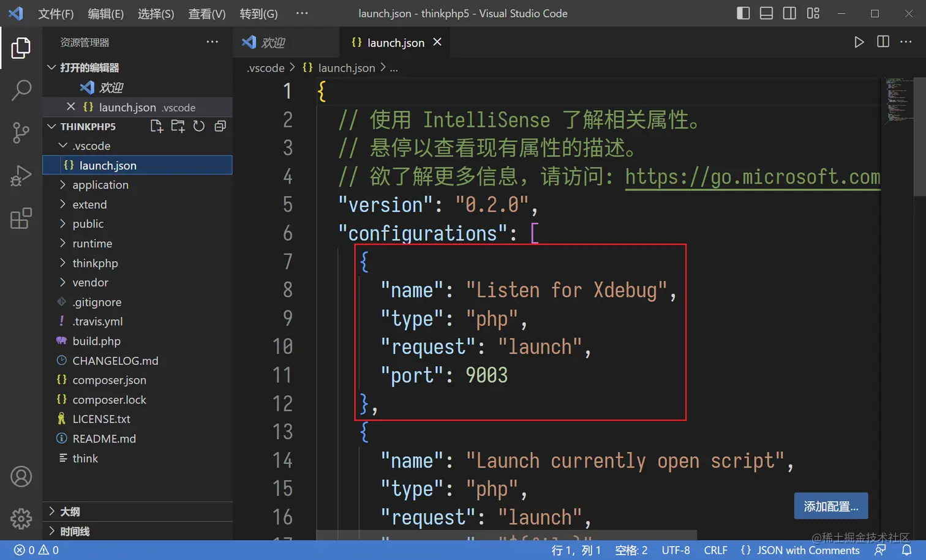Change indentation via 空格: 2

pos(631,550)
